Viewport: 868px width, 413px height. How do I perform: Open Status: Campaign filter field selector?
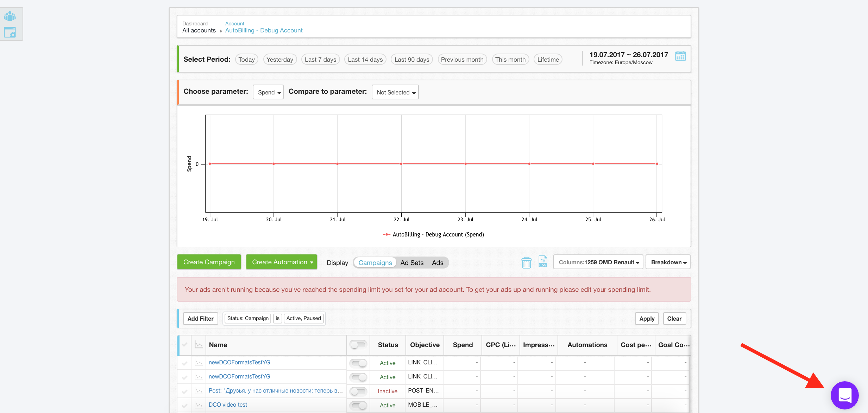click(248, 318)
